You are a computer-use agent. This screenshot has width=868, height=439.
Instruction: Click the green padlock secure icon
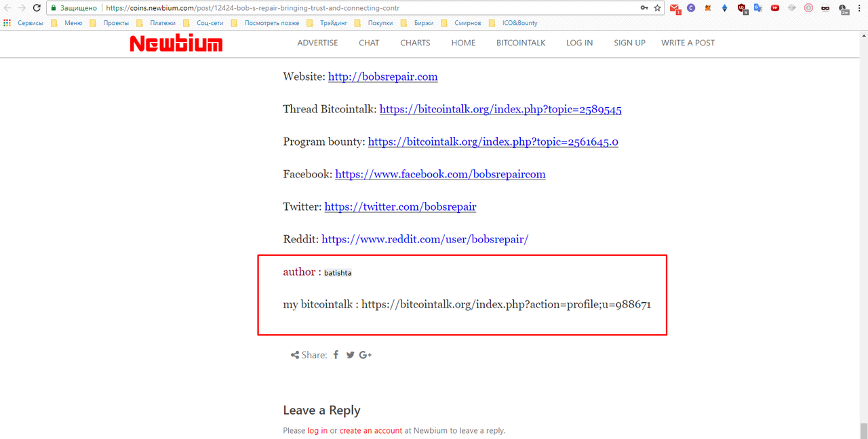coord(54,8)
